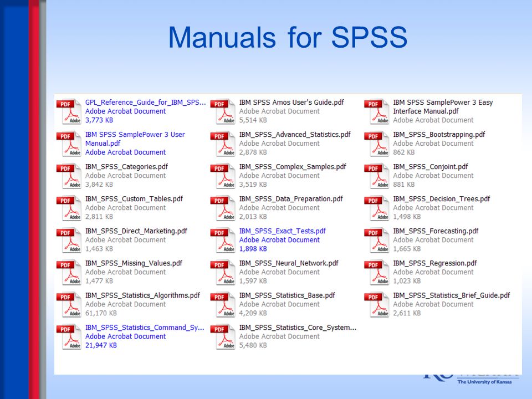Select file name IBM_SPSS_Custom_Tables.pdf
Screen dimensions: 532x399
click(134, 199)
